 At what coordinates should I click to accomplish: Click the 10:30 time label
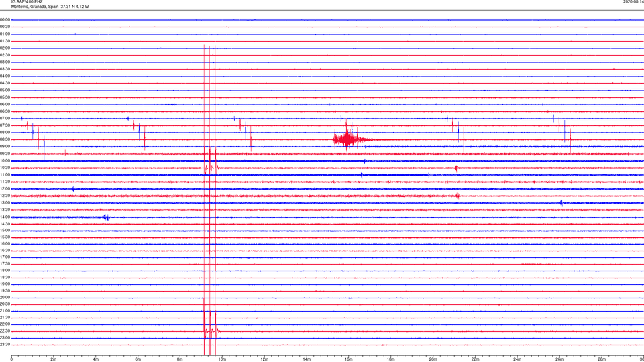click(5, 168)
